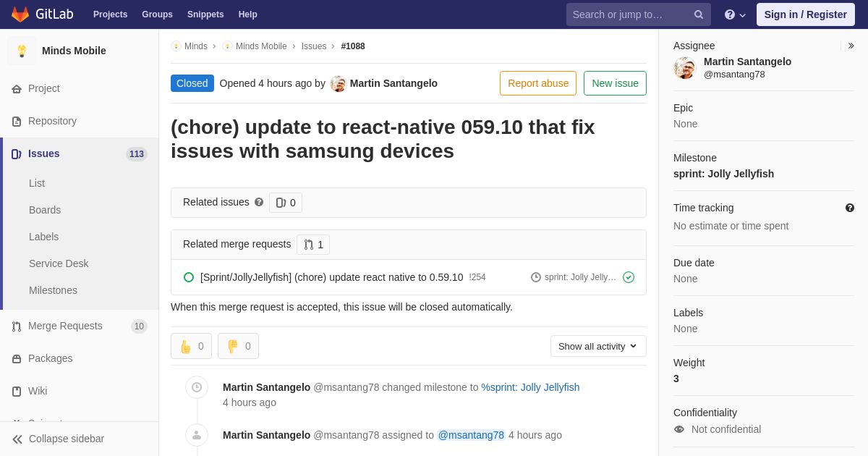Open the Projects menu
Image resolution: width=868 pixels, height=456 pixels.
[x=110, y=14]
